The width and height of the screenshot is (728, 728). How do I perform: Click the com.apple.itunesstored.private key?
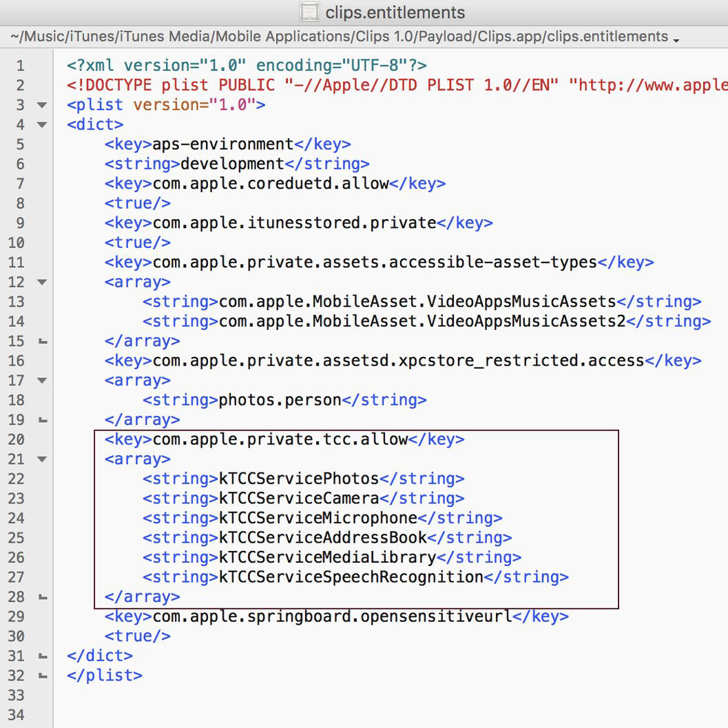tap(294, 223)
